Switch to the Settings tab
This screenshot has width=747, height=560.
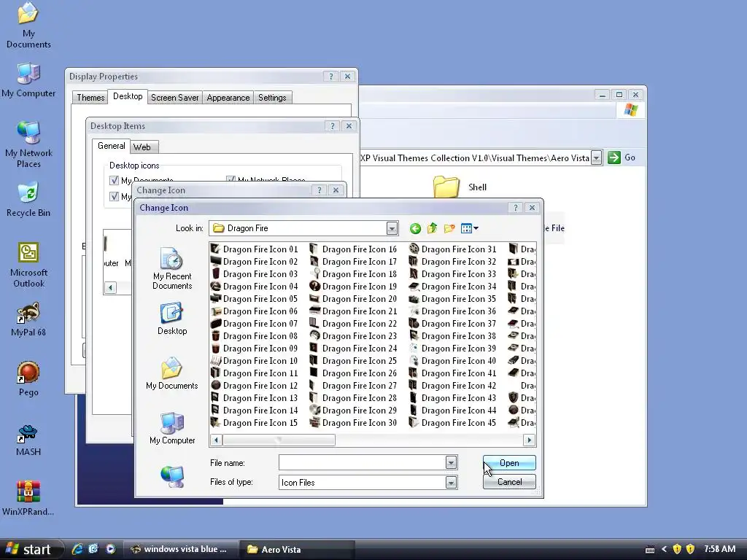(272, 98)
